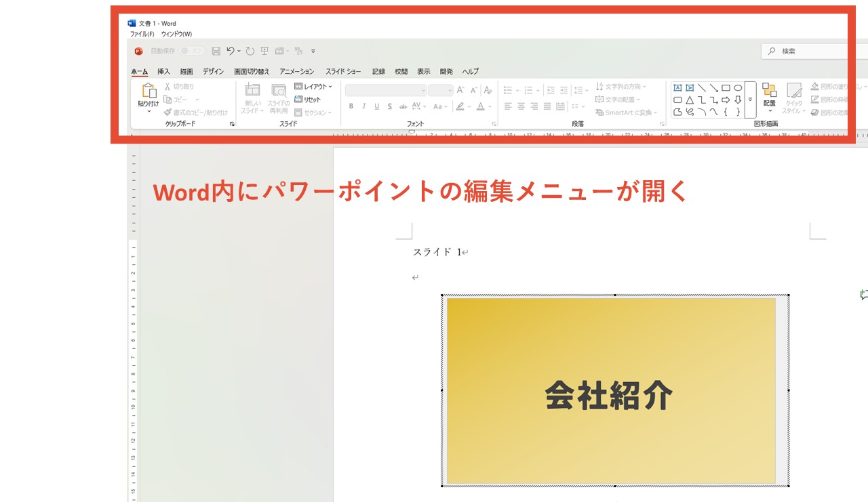Screen dimensions: 868x502
Task: Click increase list level icon
Action: pos(564,90)
